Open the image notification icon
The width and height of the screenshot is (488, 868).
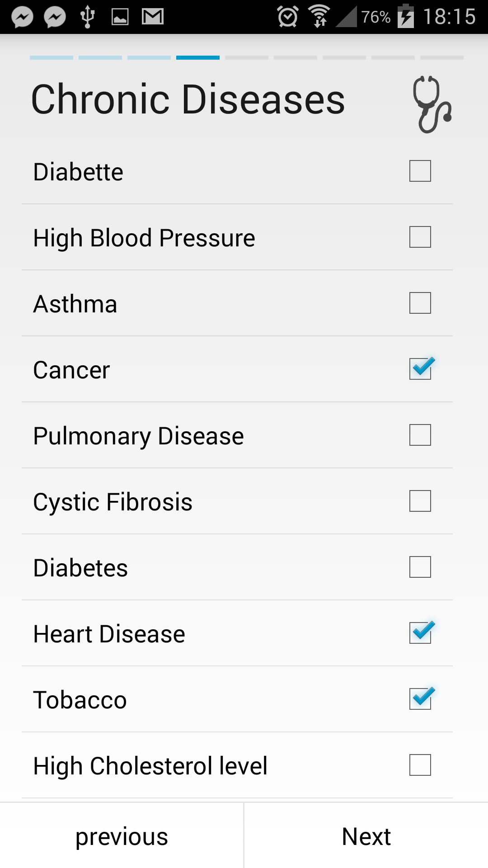pyautogui.click(x=120, y=17)
